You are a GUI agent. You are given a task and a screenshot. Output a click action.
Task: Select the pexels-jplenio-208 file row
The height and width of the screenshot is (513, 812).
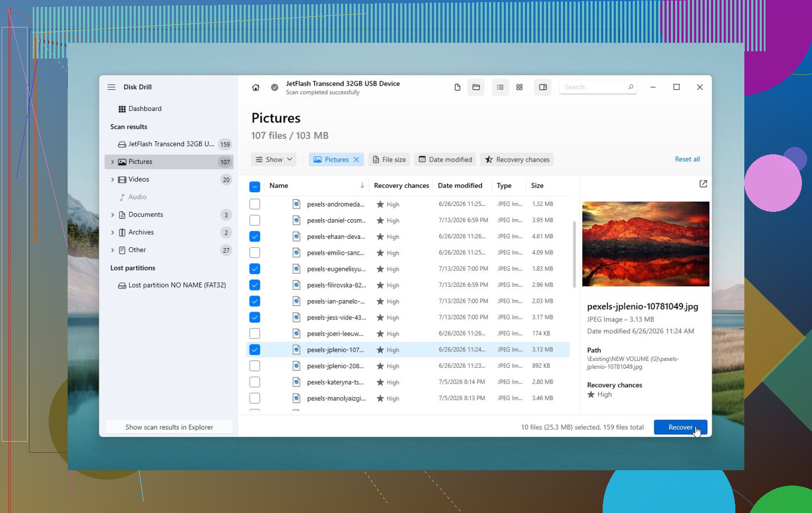tap(408, 366)
